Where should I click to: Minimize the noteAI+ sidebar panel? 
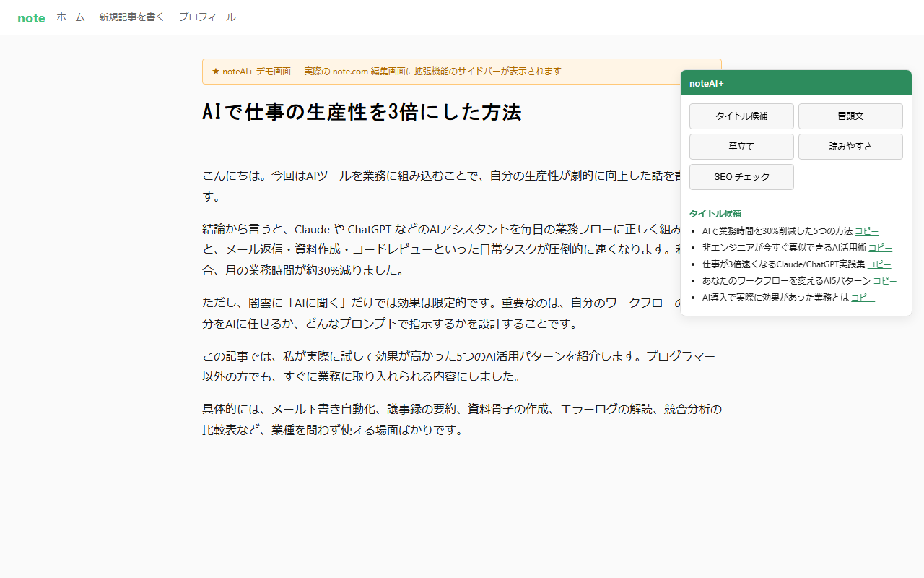pyautogui.click(x=897, y=82)
